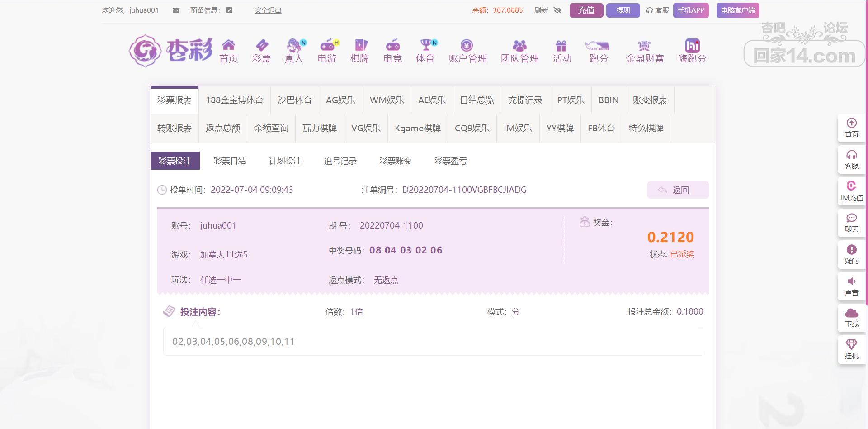Switch to the 充提记录 tab
The height and width of the screenshot is (429, 868).
click(x=525, y=100)
